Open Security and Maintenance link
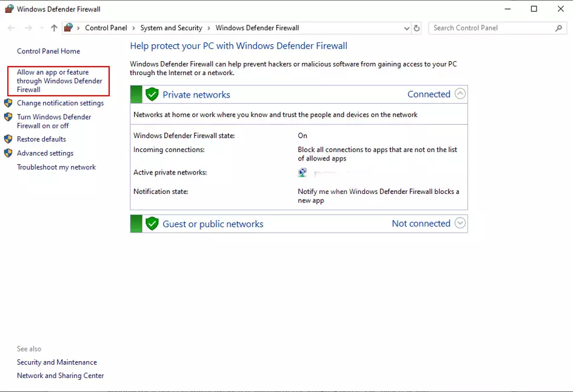 click(x=56, y=362)
